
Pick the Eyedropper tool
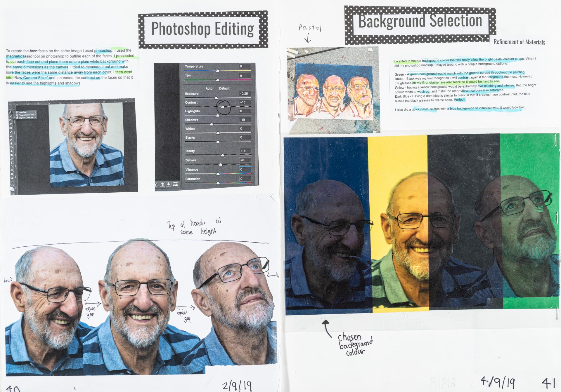click(x=11, y=124)
